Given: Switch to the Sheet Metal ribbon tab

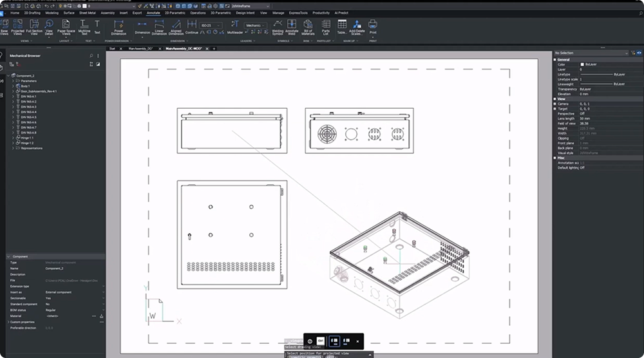Looking at the screenshot, I should click(86, 12).
